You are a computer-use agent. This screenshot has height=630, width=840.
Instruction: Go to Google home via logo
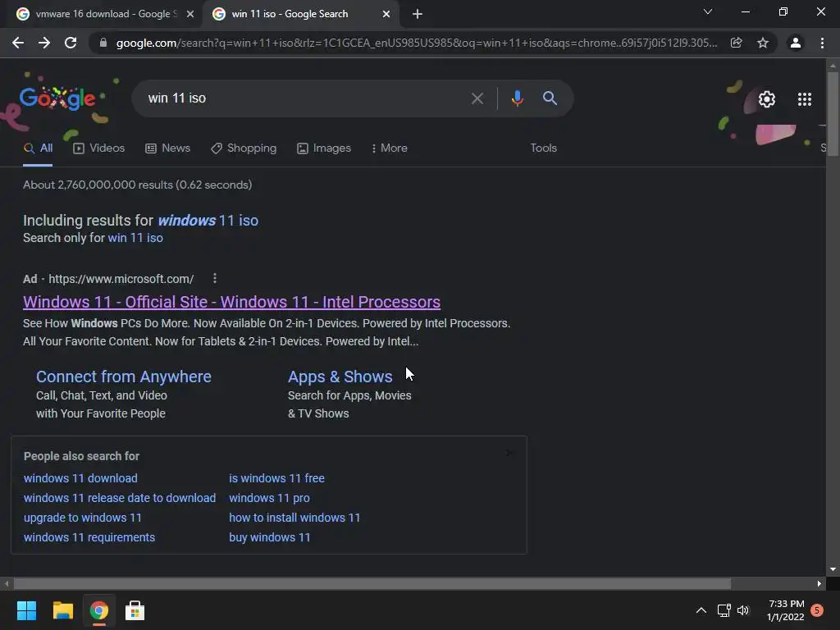pos(57,98)
